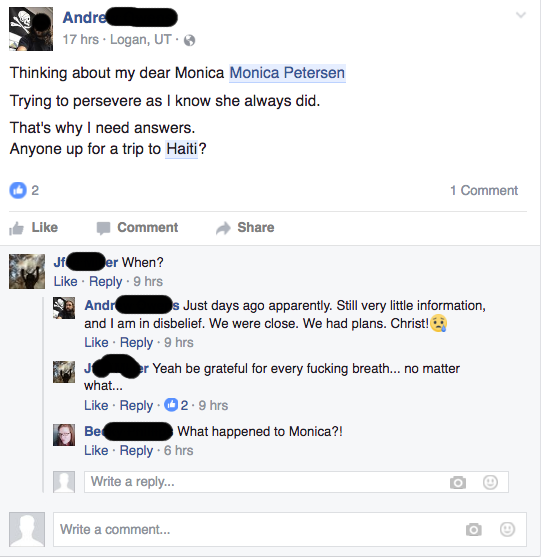Open the post options chevron menu
Viewport: 541px width, 557px height.
[x=521, y=15]
